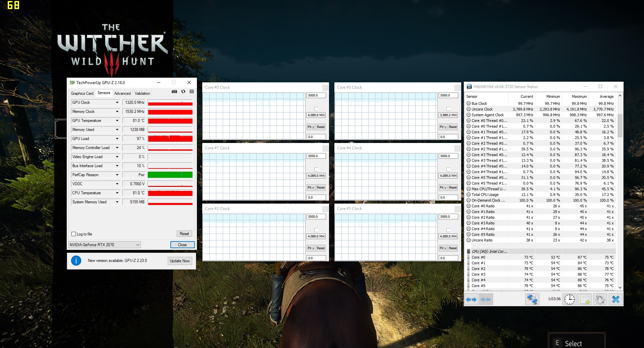Click the Reset button in GPU-Z
Screen dimensions: 644x348
click(x=184, y=234)
